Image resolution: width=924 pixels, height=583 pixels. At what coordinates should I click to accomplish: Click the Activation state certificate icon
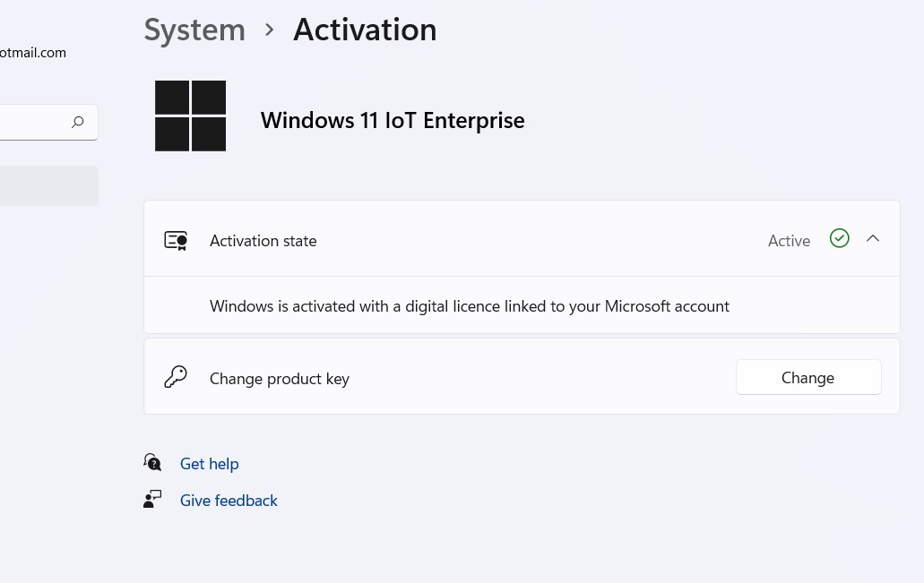(176, 240)
